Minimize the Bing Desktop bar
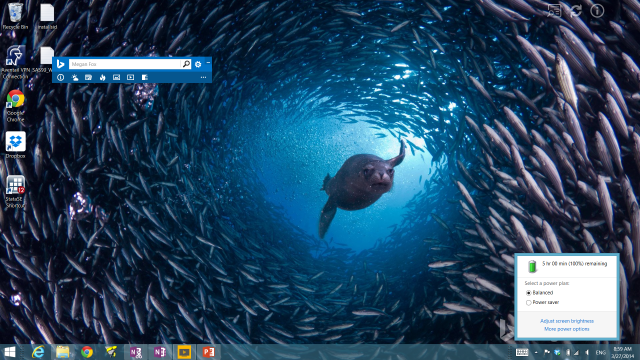The image size is (640, 360). (208, 62)
